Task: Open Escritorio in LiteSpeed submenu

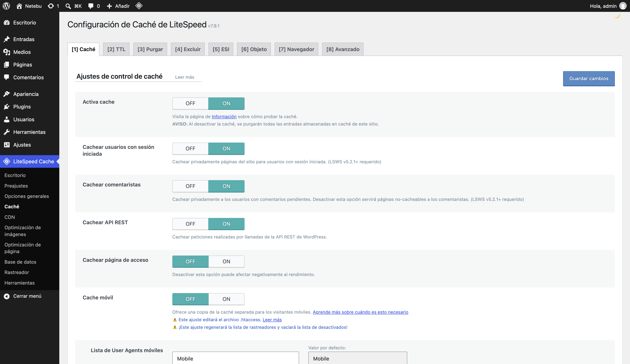Action: 15,175
